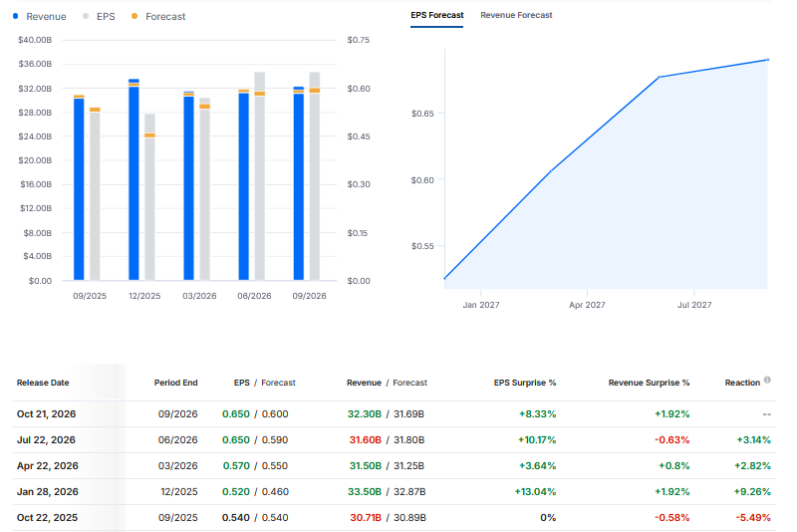Click the Apr 2027 axis label
This screenshot has height=532, width=797.
(x=587, y=305)
